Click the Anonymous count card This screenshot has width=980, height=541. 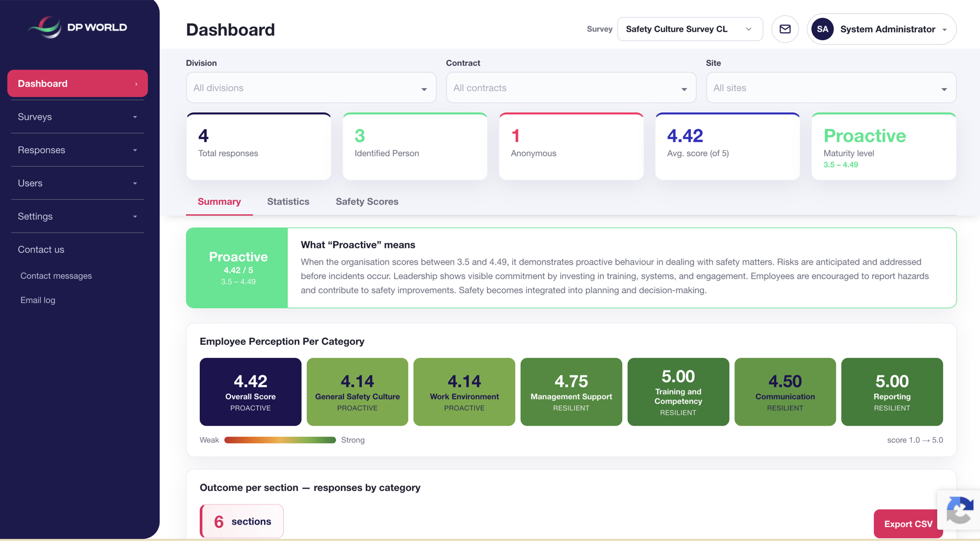571,146
